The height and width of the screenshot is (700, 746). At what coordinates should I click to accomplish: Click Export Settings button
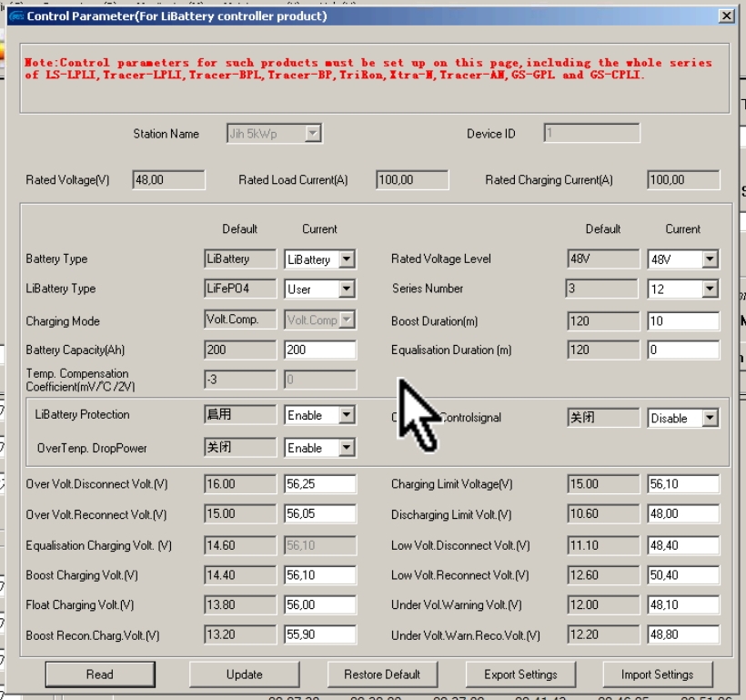(x=520, y=675)
